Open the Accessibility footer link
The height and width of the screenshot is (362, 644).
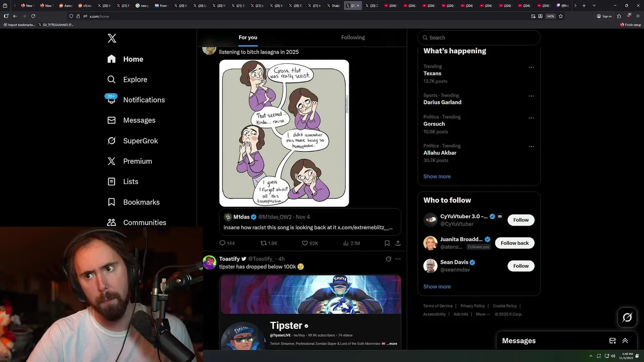coord(434,314)
